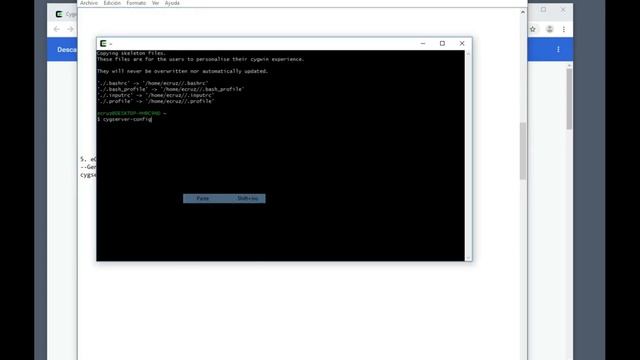Close the Chrome window
The image size is (640, 360).
click(563, 9)
